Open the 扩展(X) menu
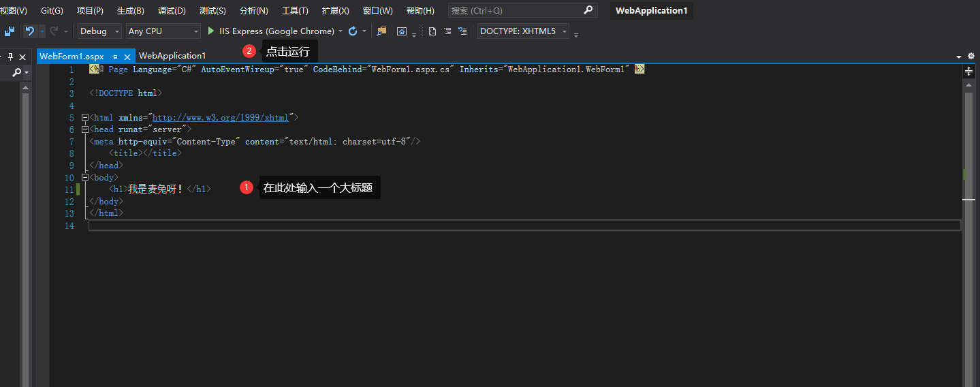This screenshot has height=387, width=980. tap(336, 11)
